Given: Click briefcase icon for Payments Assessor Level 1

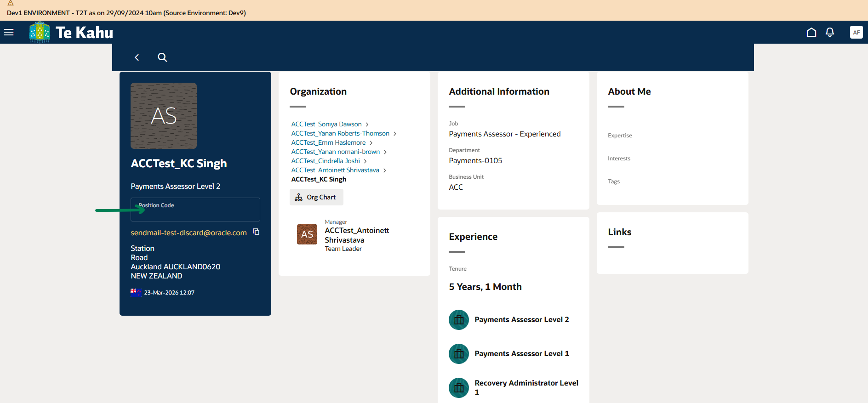Looking at the screenshot, I should coord(459,354).
